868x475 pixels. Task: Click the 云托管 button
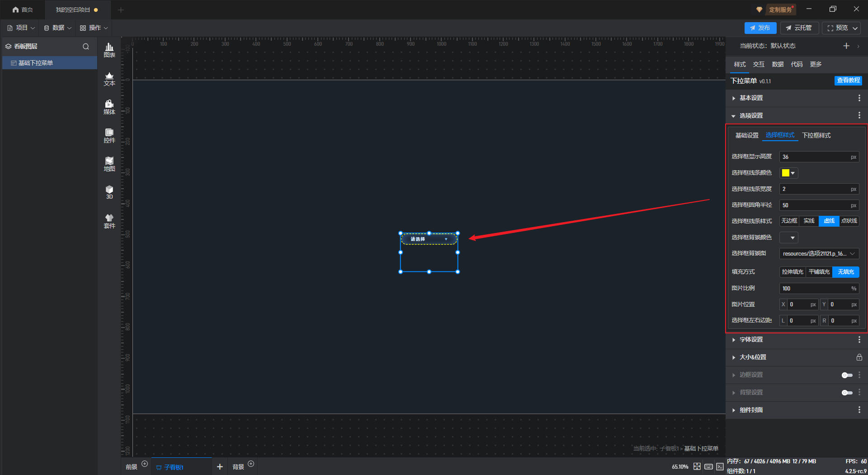click(x=799, y=28)
